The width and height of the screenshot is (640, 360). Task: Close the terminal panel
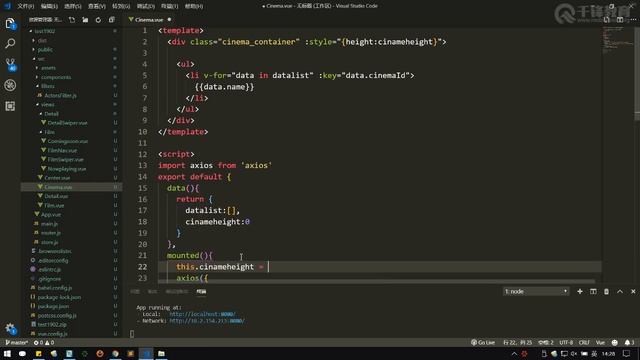tap(633, 291)
